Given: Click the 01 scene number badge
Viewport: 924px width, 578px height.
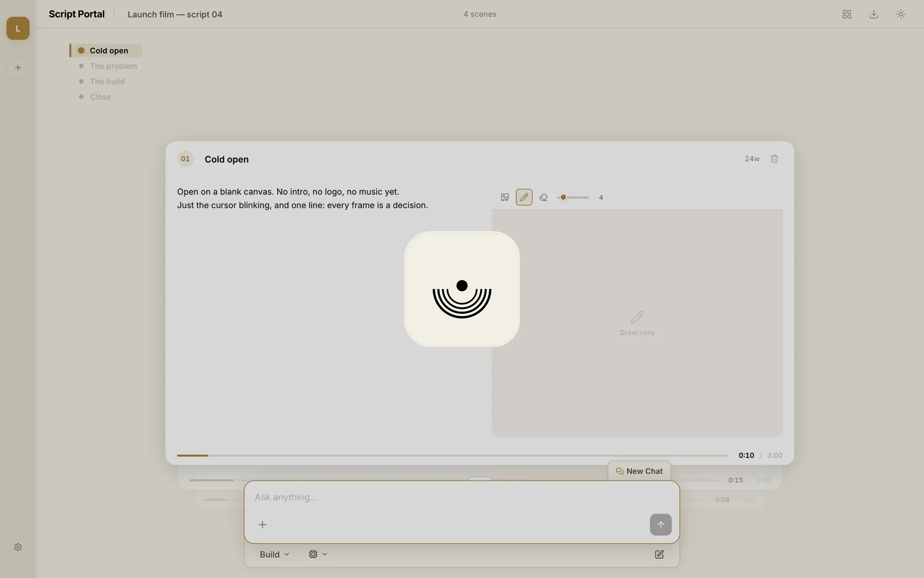Looking at the screenshot, I should tap(185, 159).
